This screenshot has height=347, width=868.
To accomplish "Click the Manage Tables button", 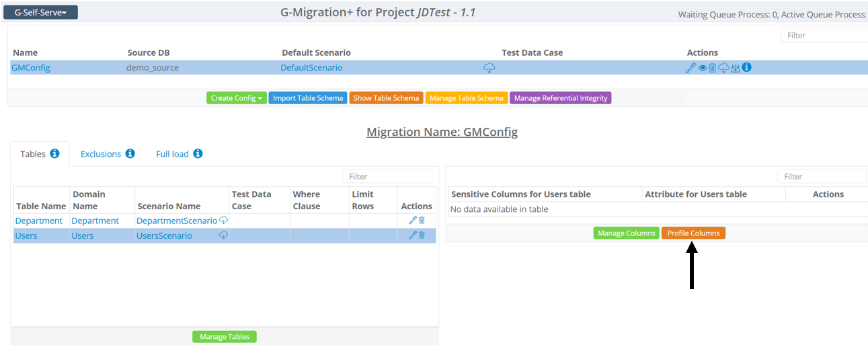I will tap(225, 337).
